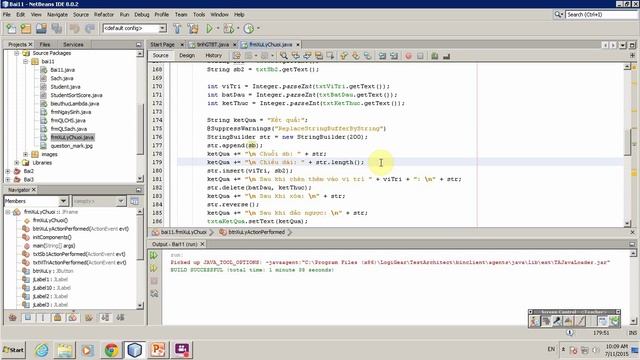Viewport: 640px width, 360px height.
Task: Select StudentSortScore.java in Projects tree
Action: pos(76,95)
